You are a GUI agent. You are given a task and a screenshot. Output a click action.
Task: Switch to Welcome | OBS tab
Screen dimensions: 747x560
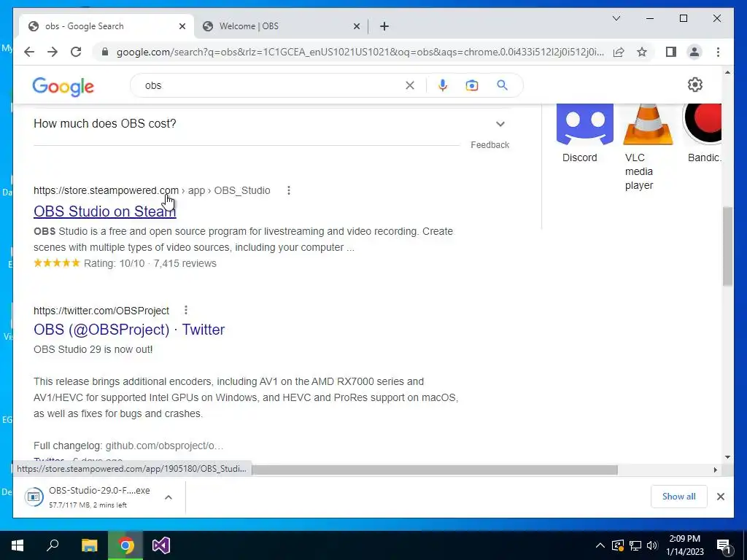click(x=281, y=26)
